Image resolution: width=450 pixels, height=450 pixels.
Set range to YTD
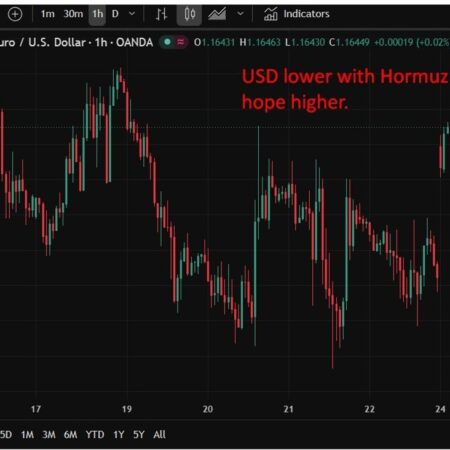pyautogui.click(x=95, y=435)
